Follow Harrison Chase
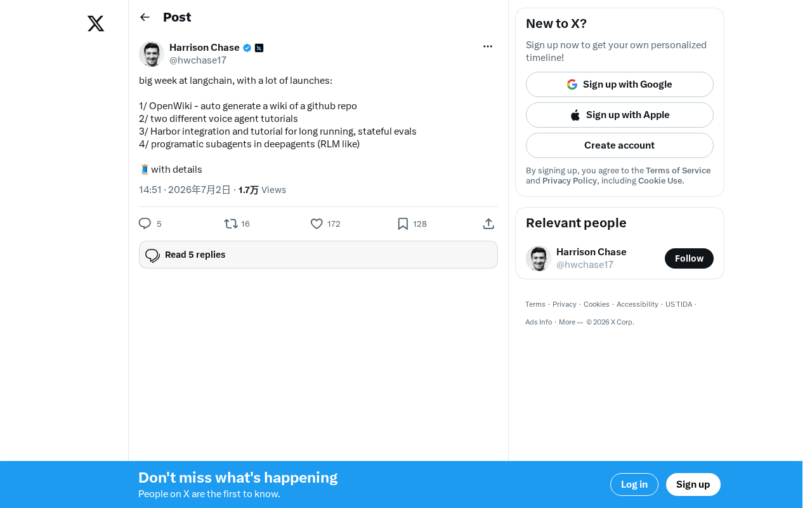 click(x=689, y=258)
